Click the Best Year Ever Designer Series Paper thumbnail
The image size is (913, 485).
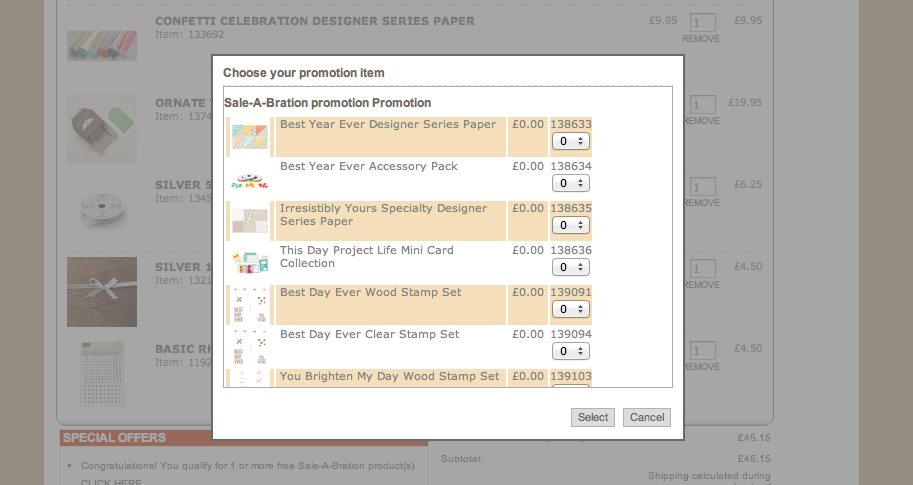point(250,137)
